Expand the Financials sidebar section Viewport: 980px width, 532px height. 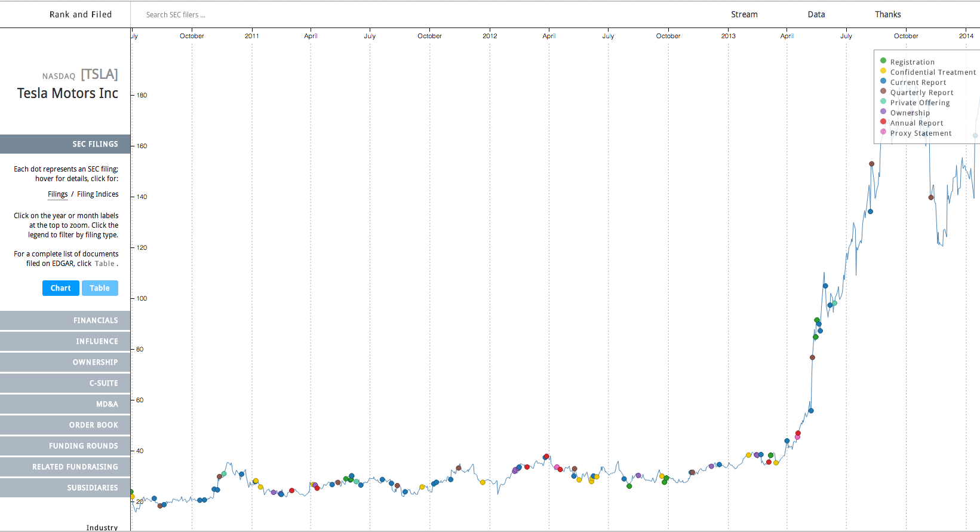click(x=65, y=320)
